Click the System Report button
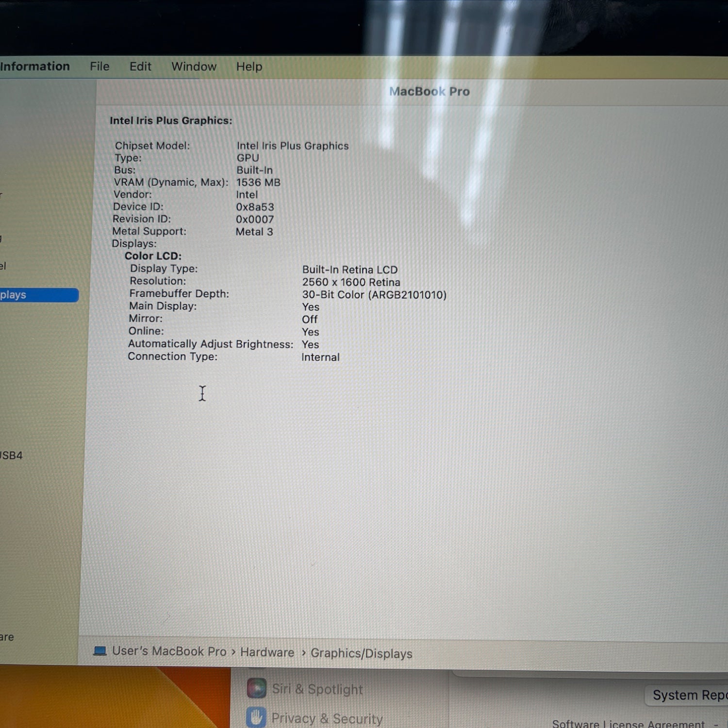The height and width of the screenshot is (728, 728). click(687, 695)
